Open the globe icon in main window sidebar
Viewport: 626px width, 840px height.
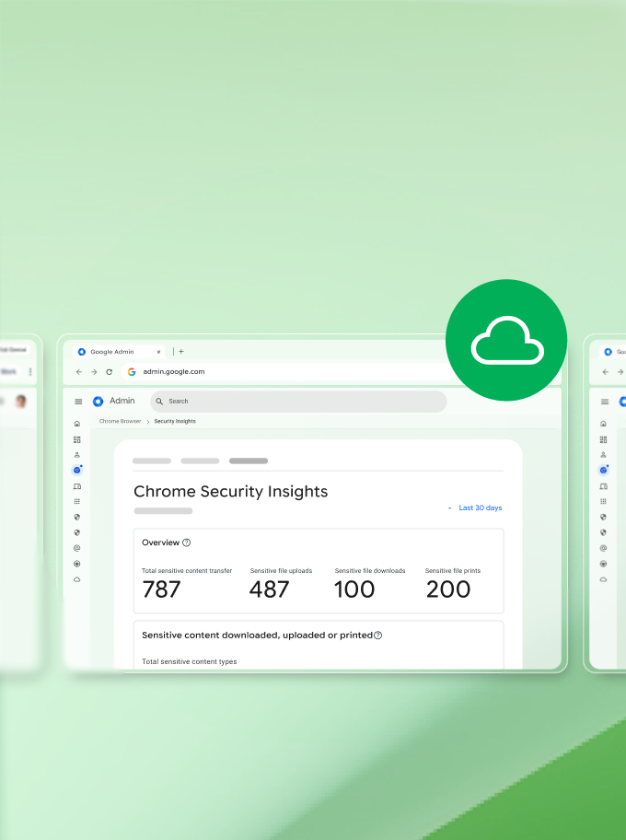click(77, 564)
